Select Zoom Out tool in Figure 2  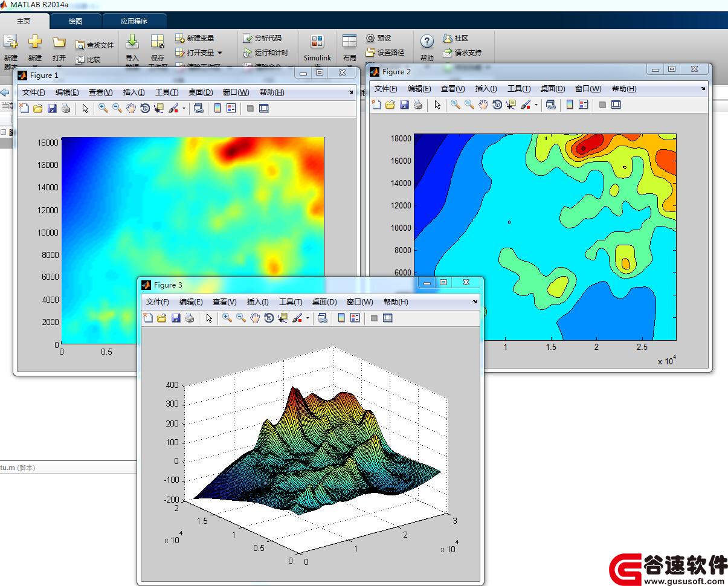[469, 105]
